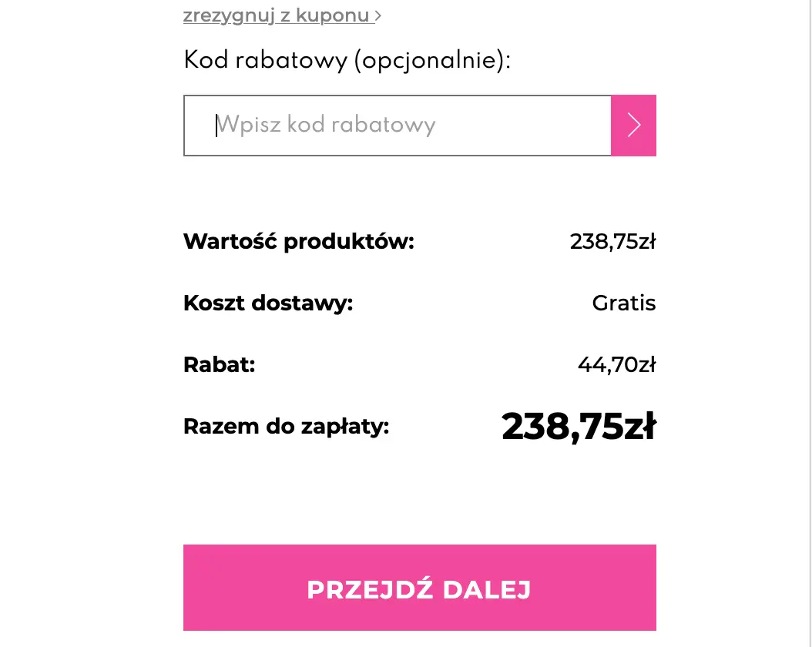Click the word 'DALEJ' on the pink button
The height and width of the screenshot is (647, 812).
[x=487, y=589]
